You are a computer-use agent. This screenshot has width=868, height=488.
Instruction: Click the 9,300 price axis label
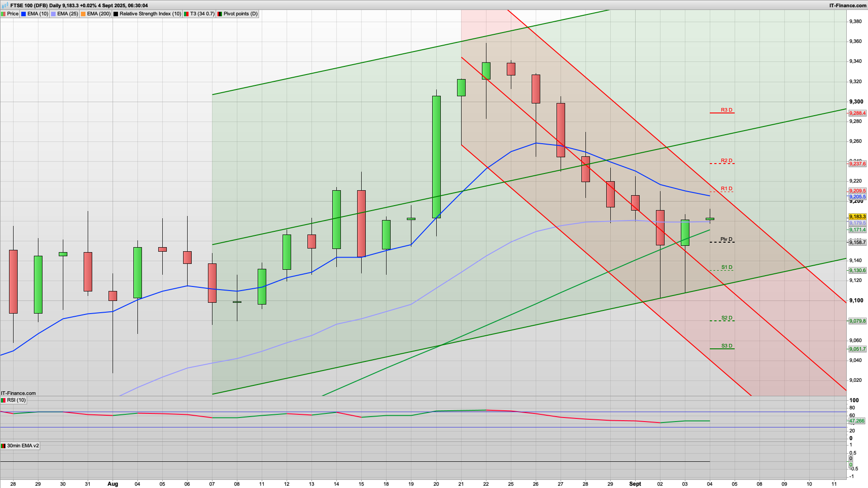(x=856, y=102)
